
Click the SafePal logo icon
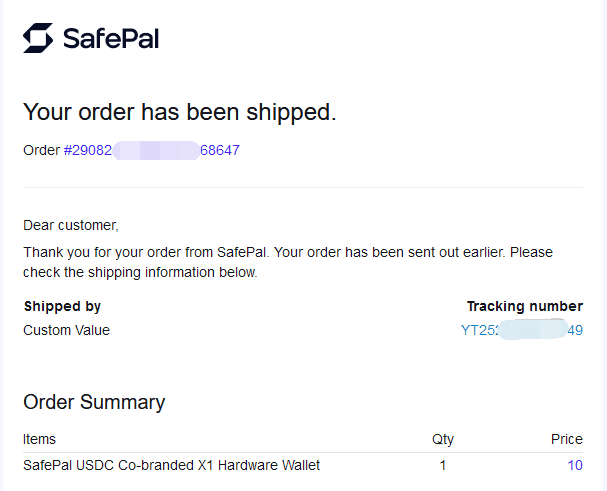click(38, 38)
